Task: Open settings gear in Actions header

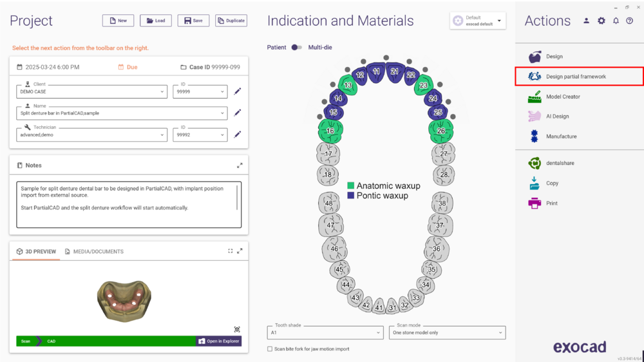Action: coord(601,21)
